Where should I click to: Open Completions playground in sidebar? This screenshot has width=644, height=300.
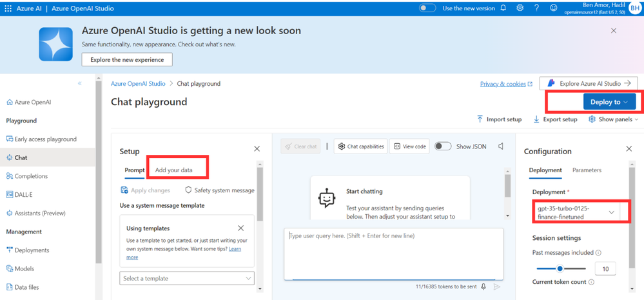coord(27,176)
